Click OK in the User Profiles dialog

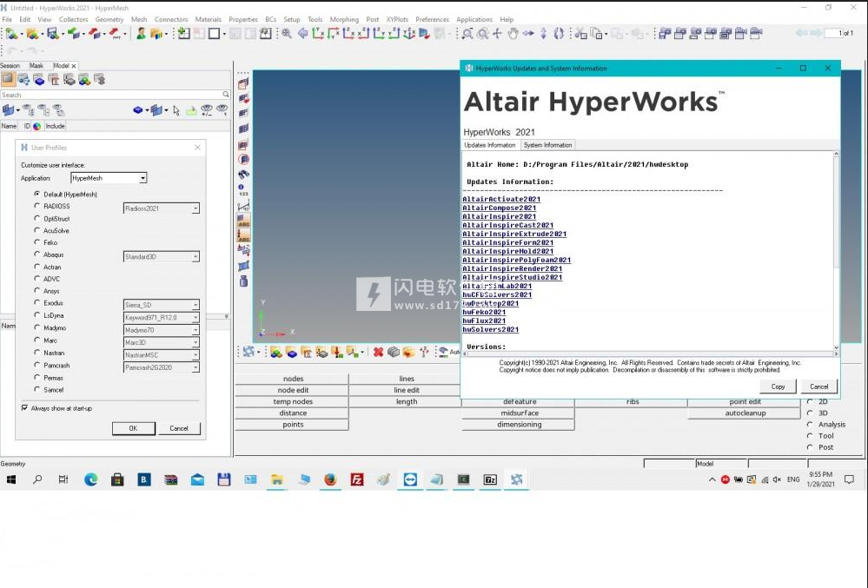tap(134, 428)
